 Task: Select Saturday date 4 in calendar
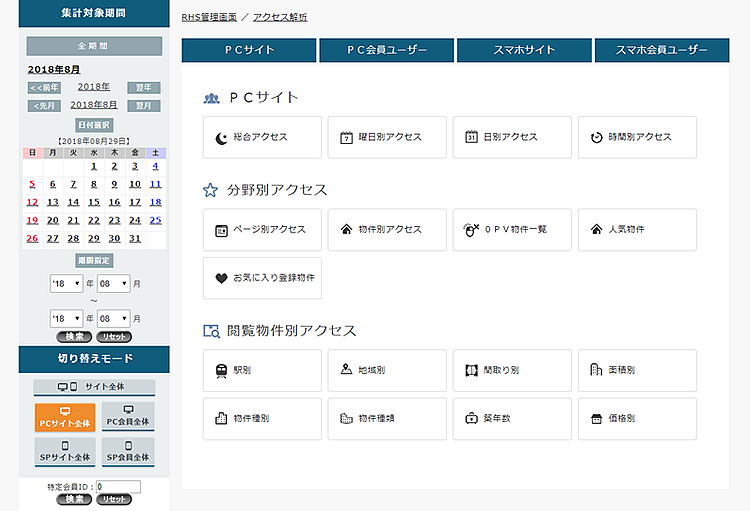tap(155, 167)
